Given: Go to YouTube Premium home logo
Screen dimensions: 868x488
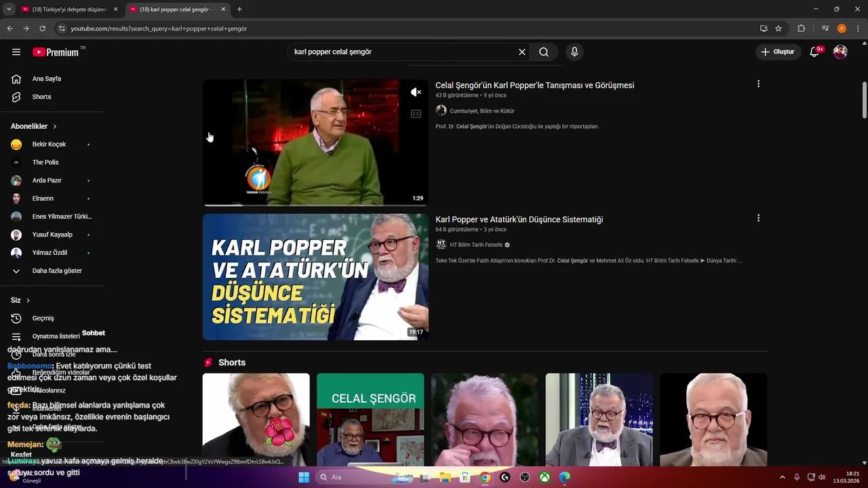Looking at the screenshot, I should (x=56, y=52).
